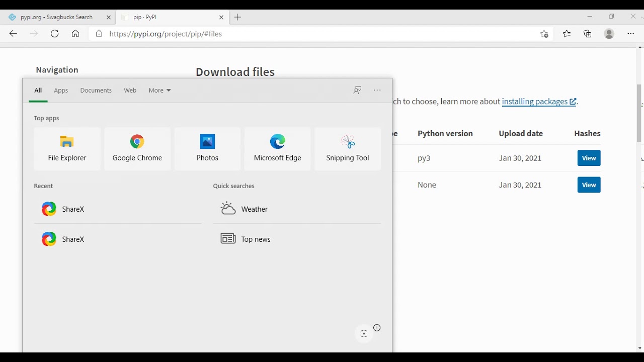Go to browser home page
This screenshot has height=362, width=644.
tap(75, 34)
